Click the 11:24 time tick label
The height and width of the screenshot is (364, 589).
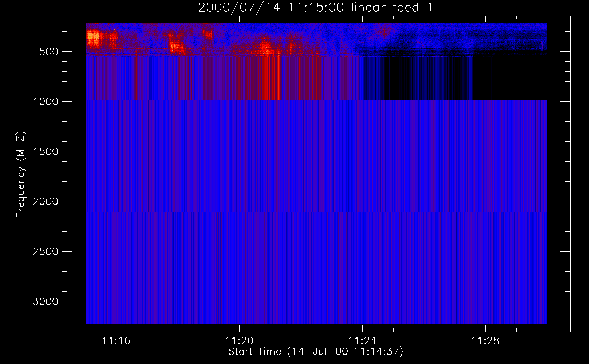coord(362,341)
